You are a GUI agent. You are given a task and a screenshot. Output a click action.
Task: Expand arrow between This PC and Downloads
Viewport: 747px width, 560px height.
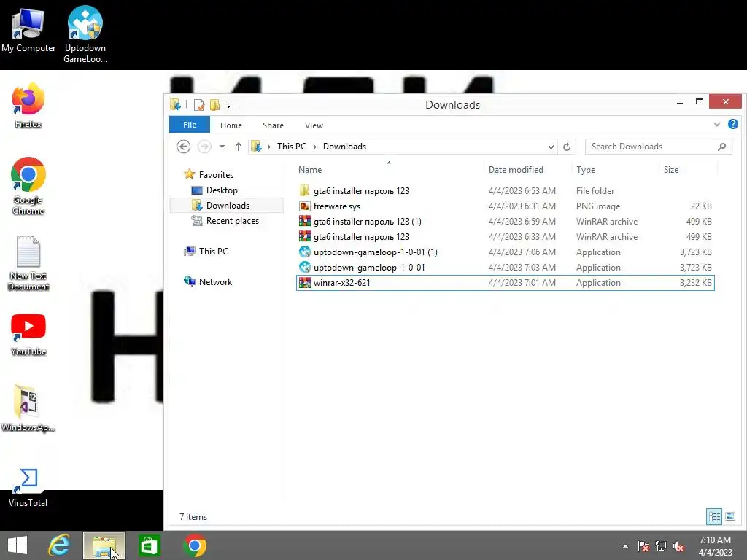pos(315,147)
